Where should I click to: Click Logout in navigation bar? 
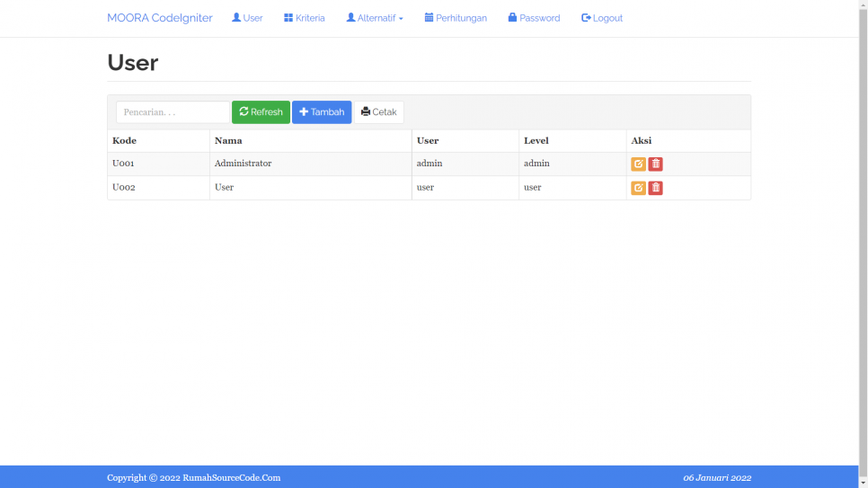point(602,18)
